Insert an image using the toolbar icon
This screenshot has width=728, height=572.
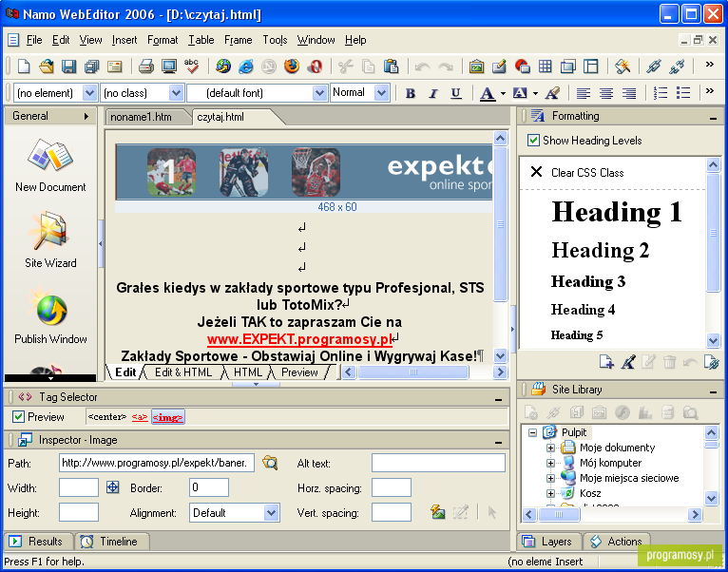476,67
